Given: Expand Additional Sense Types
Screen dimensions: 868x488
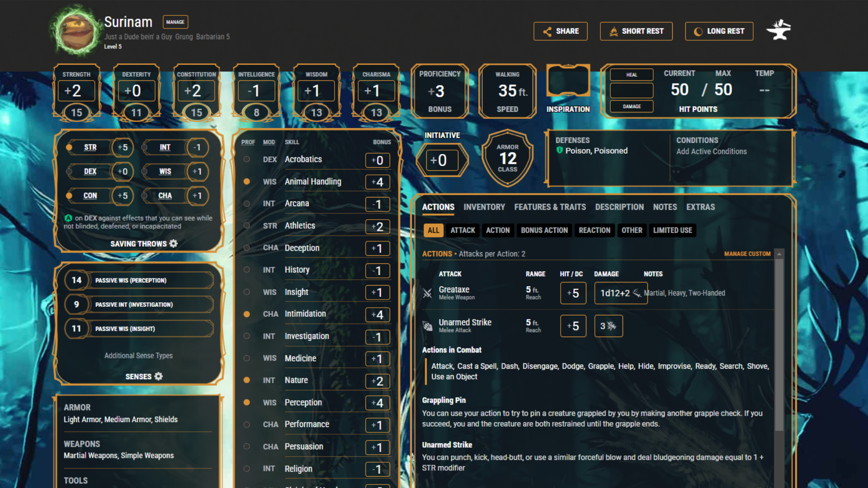Looking at the screenshot, I should point(138,356).
